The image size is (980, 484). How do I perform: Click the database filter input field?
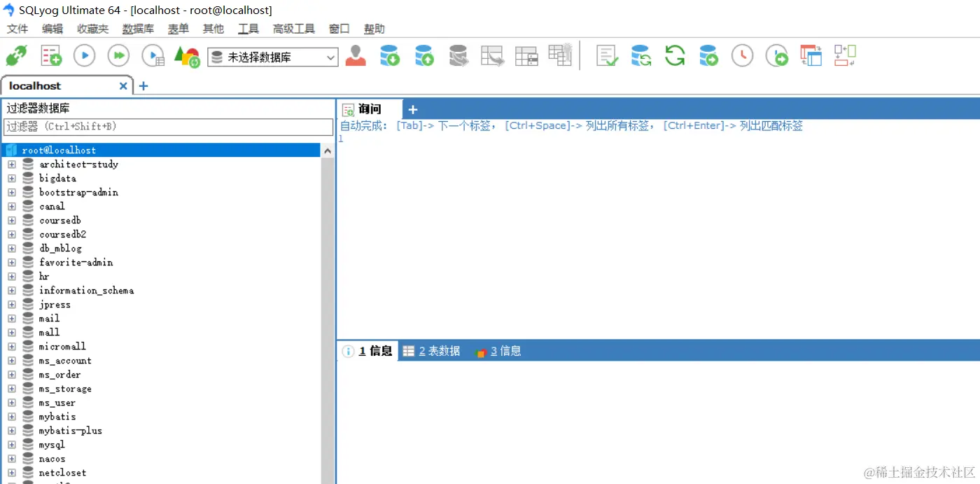pyautogui.click(x=169, y=127)
